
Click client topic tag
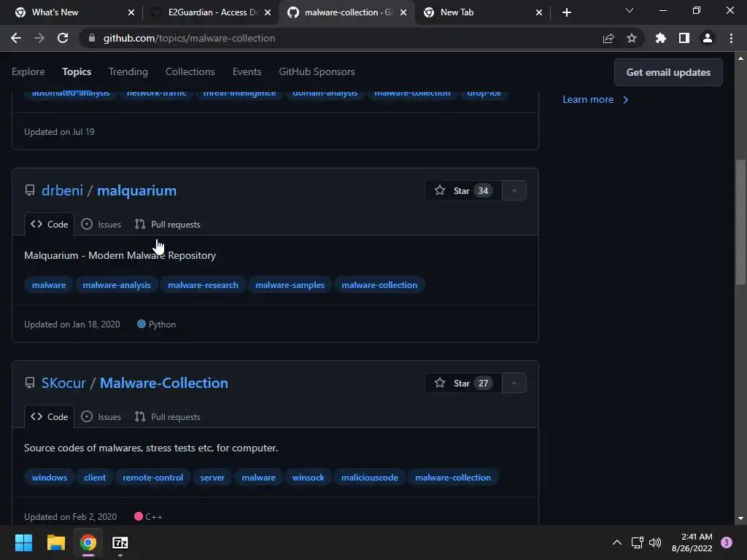tap(95, 478)
